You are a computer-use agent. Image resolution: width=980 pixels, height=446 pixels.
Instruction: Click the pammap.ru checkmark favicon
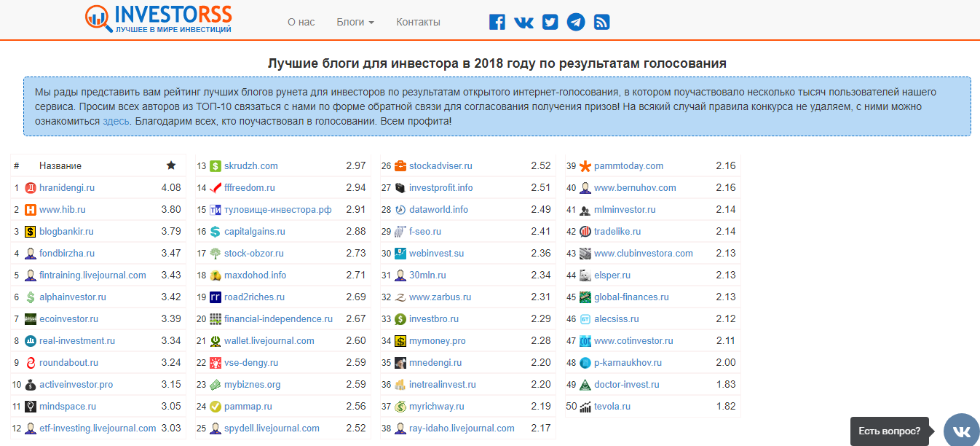pyautogui.click(x=216, y=407)
